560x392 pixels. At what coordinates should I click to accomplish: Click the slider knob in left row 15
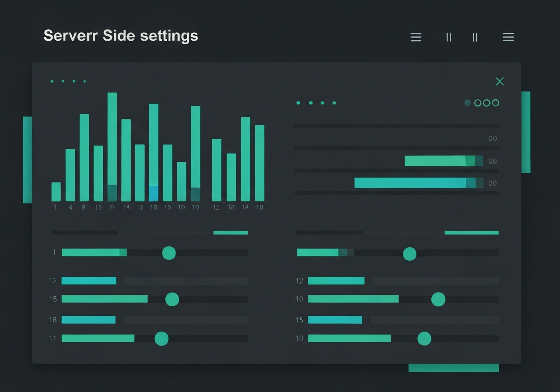click(x=172, y=299)
